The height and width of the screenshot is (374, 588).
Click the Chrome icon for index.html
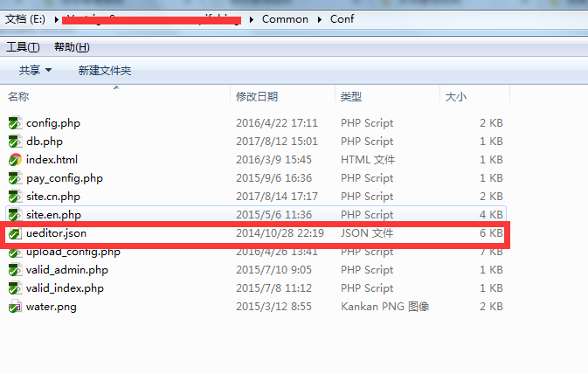coord(15,160)
